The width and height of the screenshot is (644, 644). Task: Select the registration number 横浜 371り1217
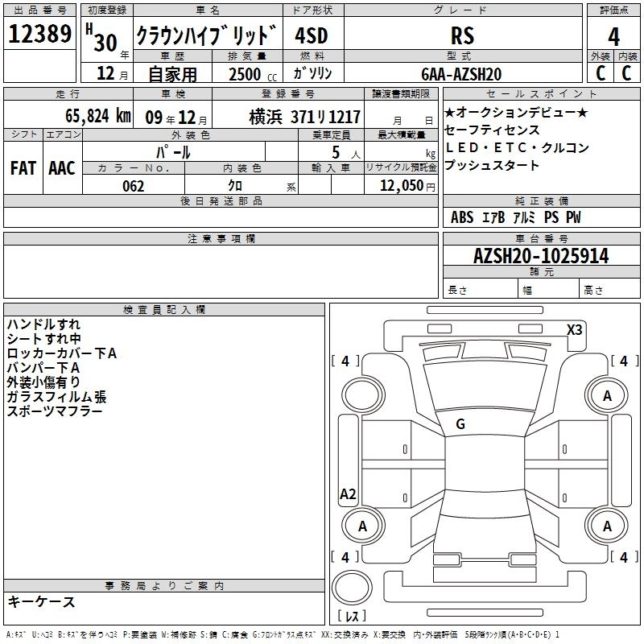(305, 117)
